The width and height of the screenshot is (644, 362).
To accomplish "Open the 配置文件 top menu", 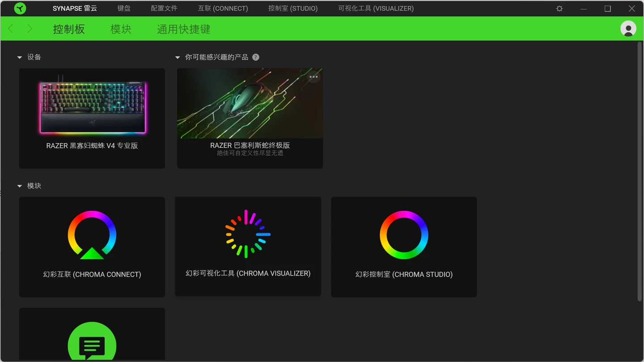I will [164, 8].
